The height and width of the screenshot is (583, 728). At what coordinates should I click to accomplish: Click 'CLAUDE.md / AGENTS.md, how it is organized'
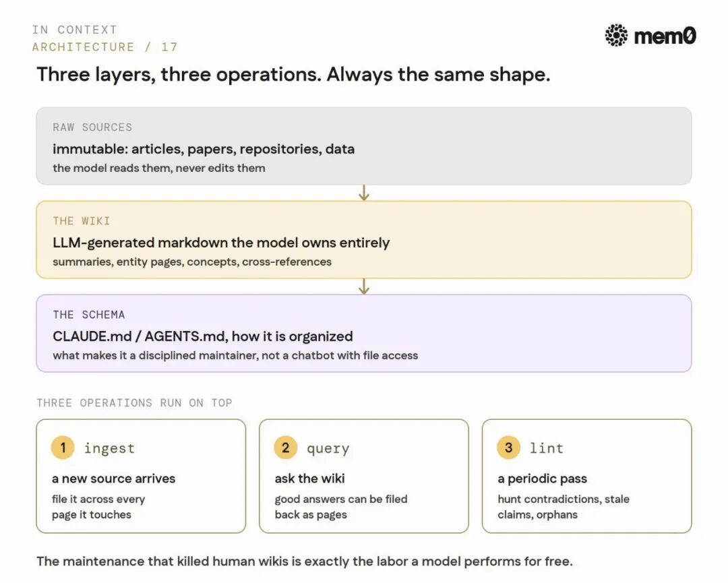(x=202, y=336)
